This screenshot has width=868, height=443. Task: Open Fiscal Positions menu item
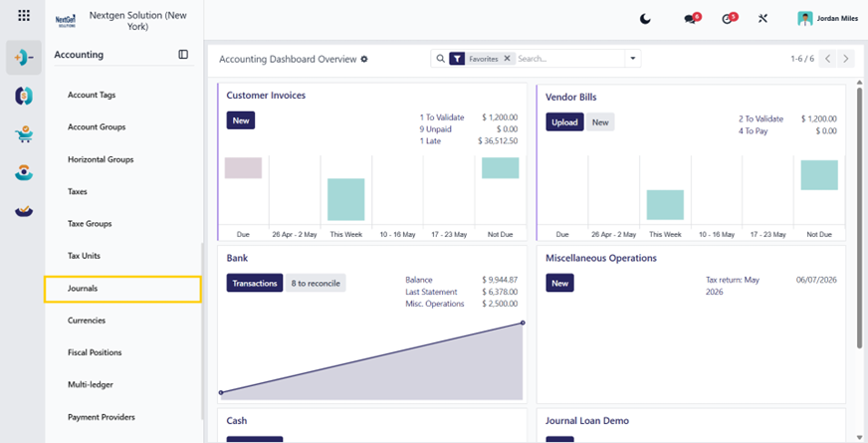click(x=95, y=352)
